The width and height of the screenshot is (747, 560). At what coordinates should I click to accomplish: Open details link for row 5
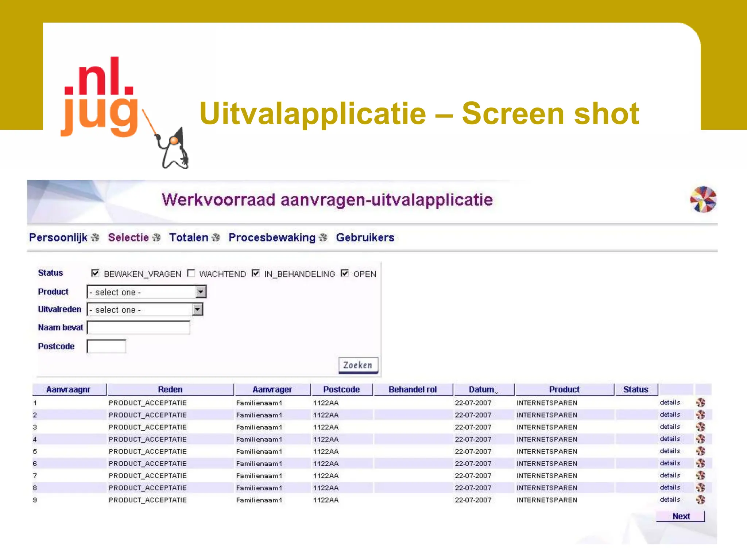pos(670,451)
